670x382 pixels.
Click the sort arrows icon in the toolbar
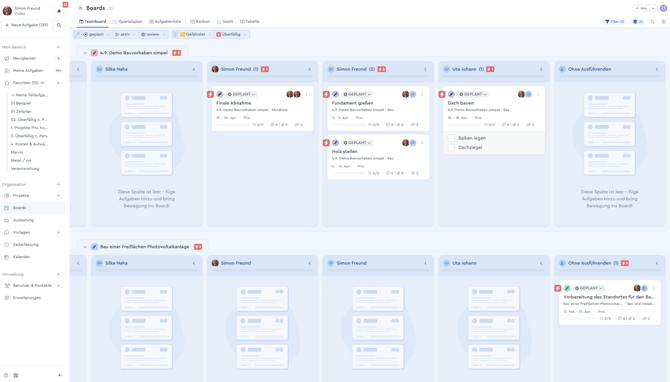click(x=652, y=22)
